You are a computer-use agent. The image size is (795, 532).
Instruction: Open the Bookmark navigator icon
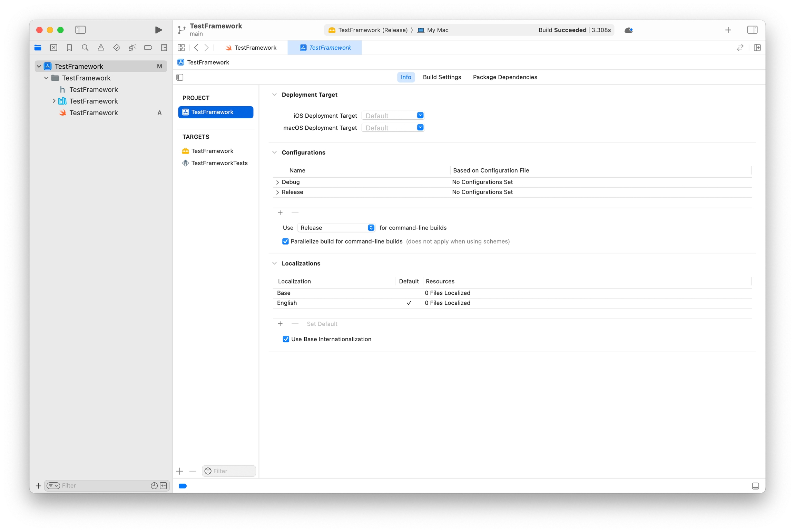(x=69, y=48)
